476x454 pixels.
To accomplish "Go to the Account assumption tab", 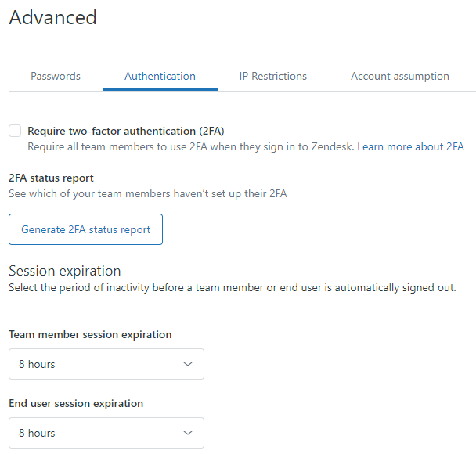I will (399, 76).
